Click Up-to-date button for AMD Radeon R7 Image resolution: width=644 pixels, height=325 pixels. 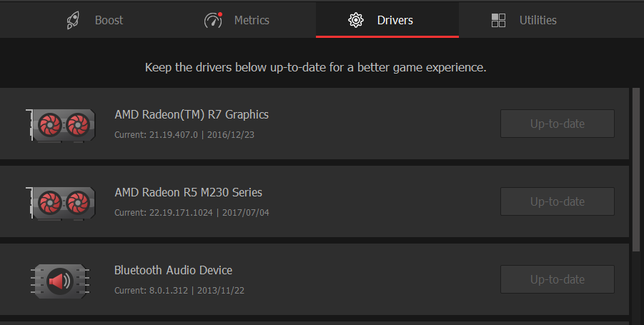(x=558, y=124)
